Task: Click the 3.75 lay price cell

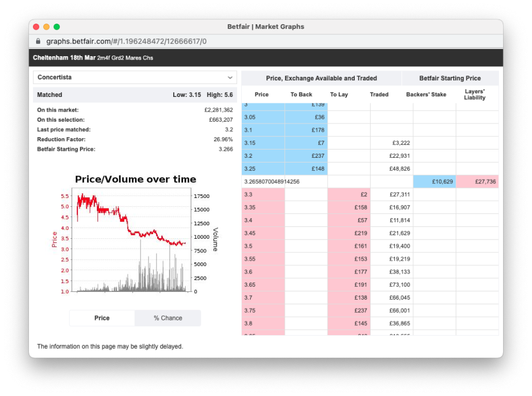Action: (x=263, y=310)
